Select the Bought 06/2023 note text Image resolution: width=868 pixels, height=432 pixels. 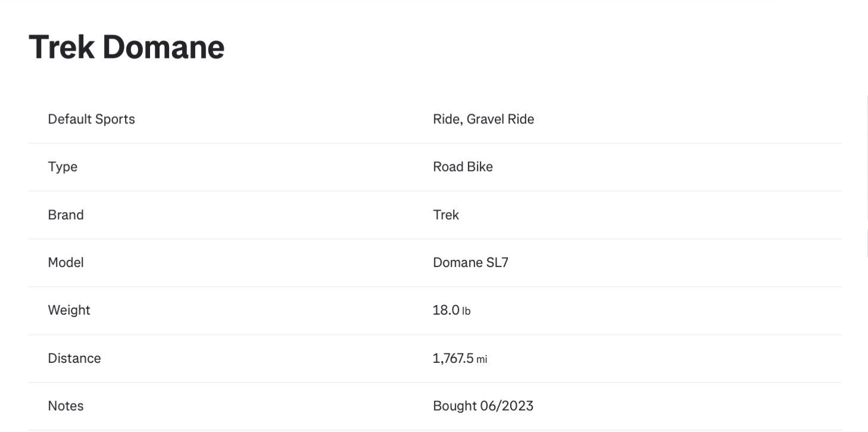pos(483,406)
